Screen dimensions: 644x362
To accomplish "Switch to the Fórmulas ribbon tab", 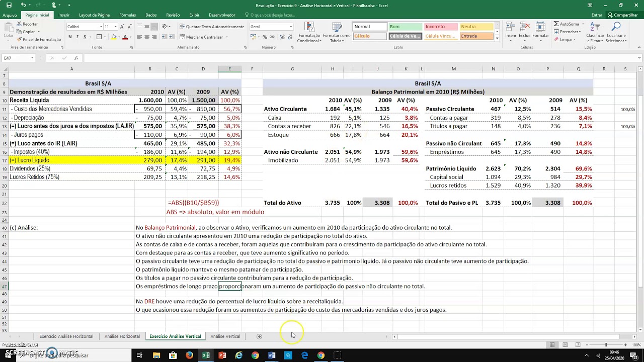I will point(127,15).
